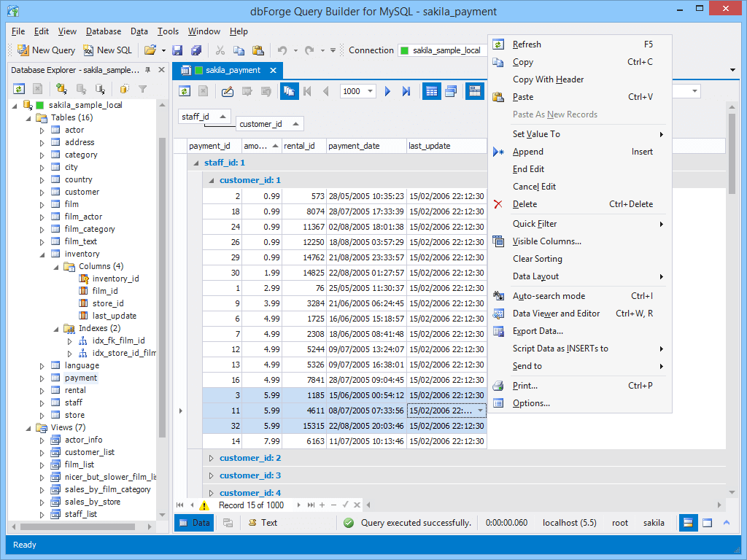Jump to last page in grid toolbar
Image resolution: width=747 pixels, height=560 pixels.
[x=406, y=91]
